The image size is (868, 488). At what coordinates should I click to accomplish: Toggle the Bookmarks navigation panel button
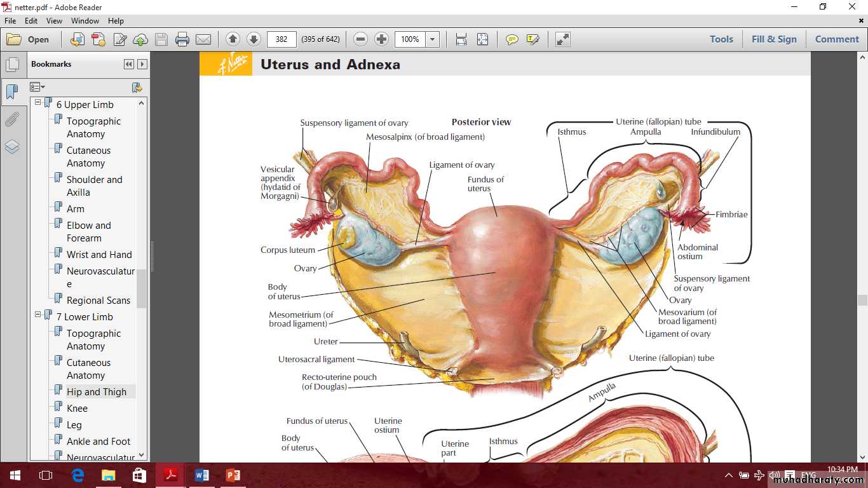click(12, 93)
